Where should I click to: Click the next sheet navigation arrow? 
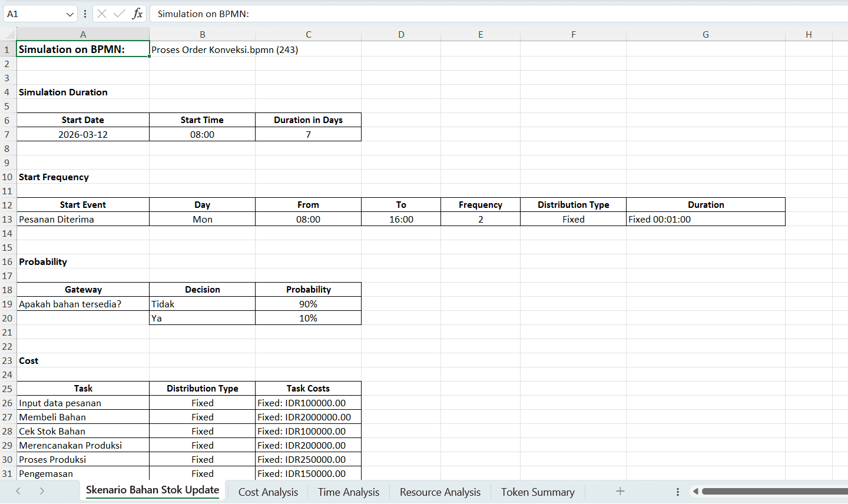pos(41,490)
